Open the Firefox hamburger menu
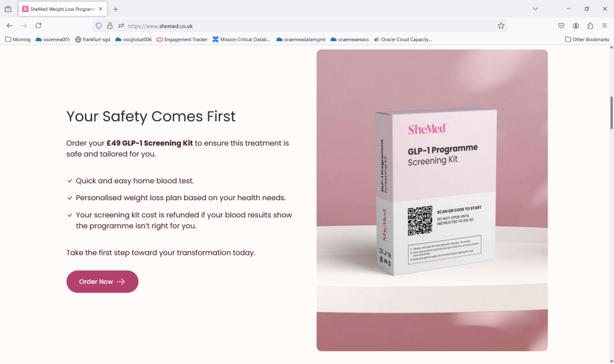614x364 pixels. (x=604, y=26)
